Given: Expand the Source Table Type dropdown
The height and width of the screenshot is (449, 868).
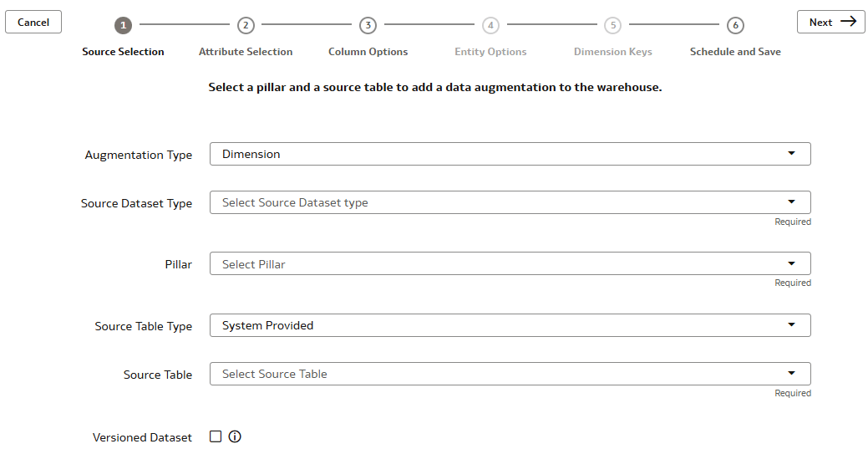Looking at the screenshot, I should coord(510,325).
